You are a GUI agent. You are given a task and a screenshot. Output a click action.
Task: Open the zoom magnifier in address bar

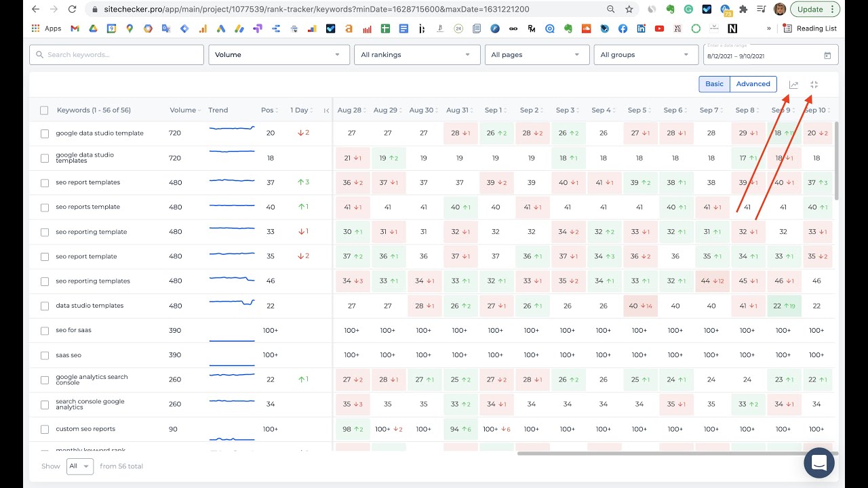[611, 9]
